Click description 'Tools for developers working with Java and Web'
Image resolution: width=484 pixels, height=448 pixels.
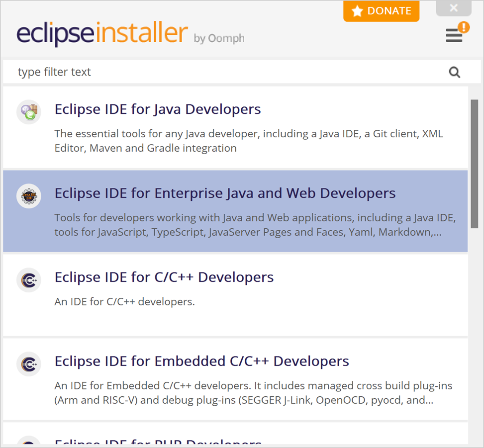pyautogui.click(x=255, y=225)
